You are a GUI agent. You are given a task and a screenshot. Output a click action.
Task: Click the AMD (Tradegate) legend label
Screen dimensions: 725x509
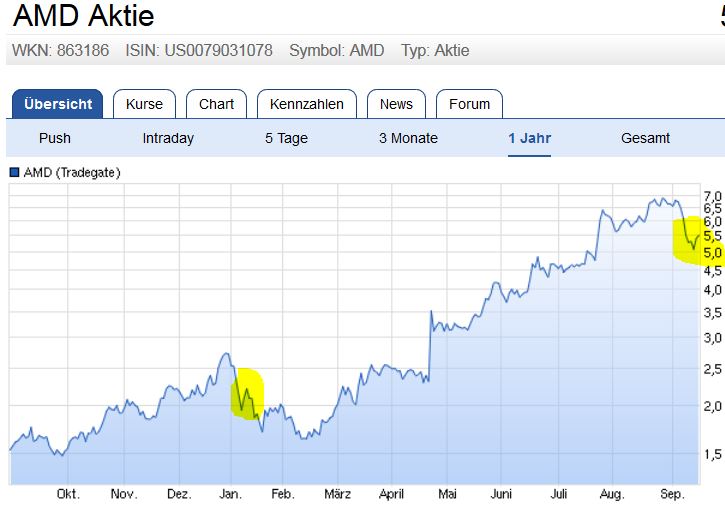point(72,173)
